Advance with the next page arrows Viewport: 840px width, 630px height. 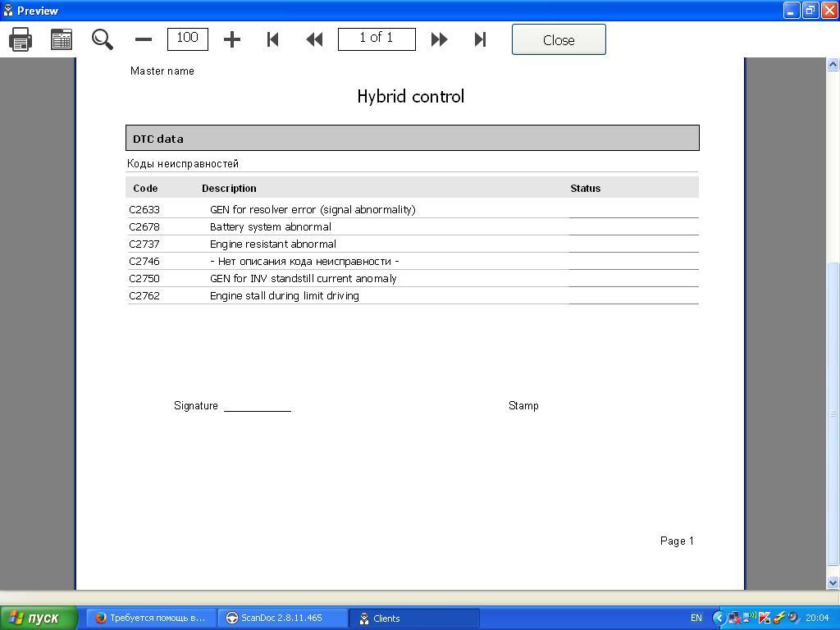pyautogui.click(x=440, y=39)
